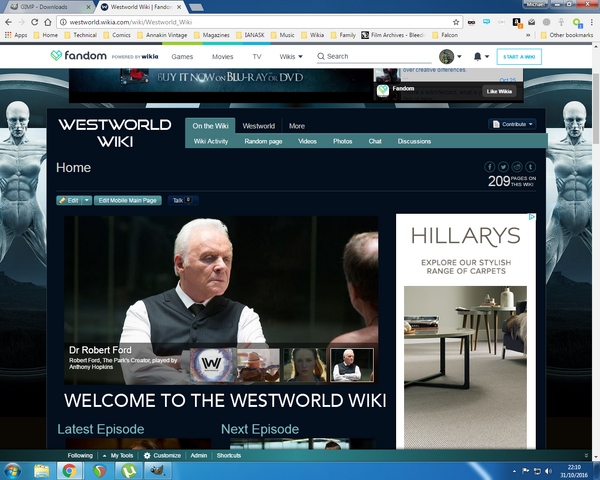Screen dimensions: 600x480
Task: Share page on Twitter icon
Action: point(503,167)
